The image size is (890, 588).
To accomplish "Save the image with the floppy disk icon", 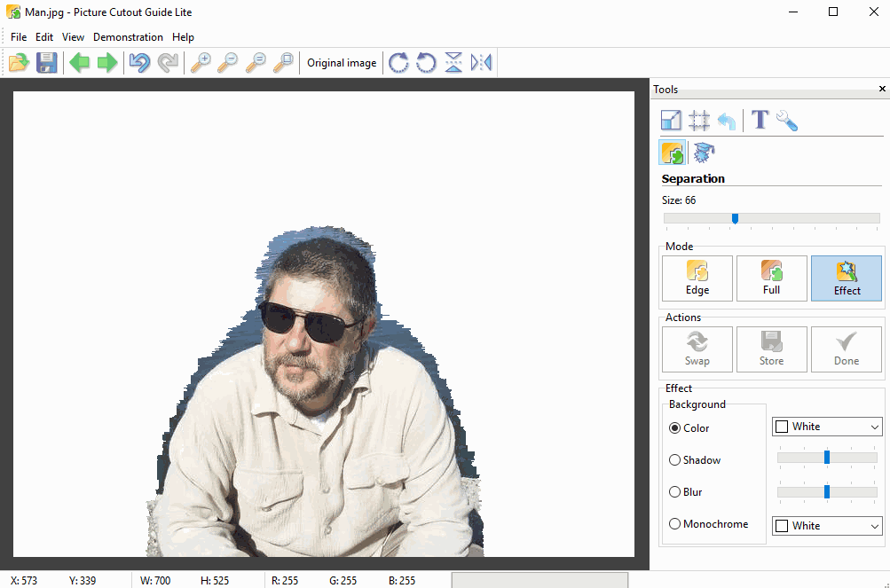I will [x=46, y=62].
